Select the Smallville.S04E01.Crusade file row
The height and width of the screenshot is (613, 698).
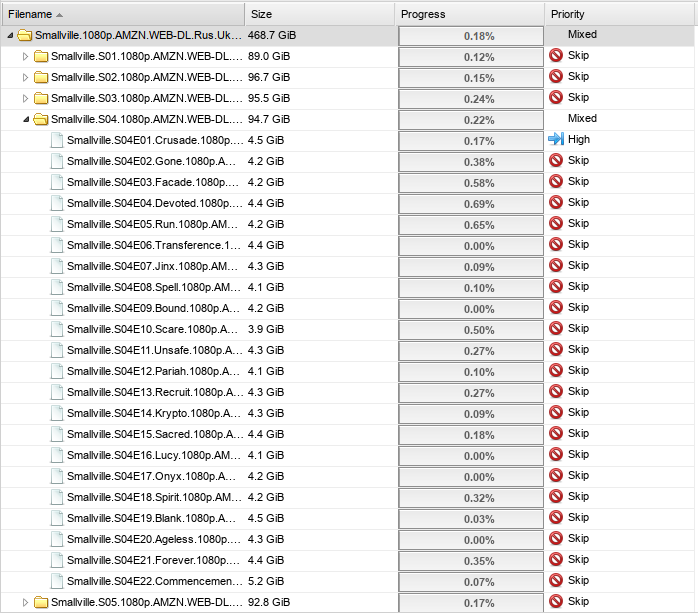[347, 140]
